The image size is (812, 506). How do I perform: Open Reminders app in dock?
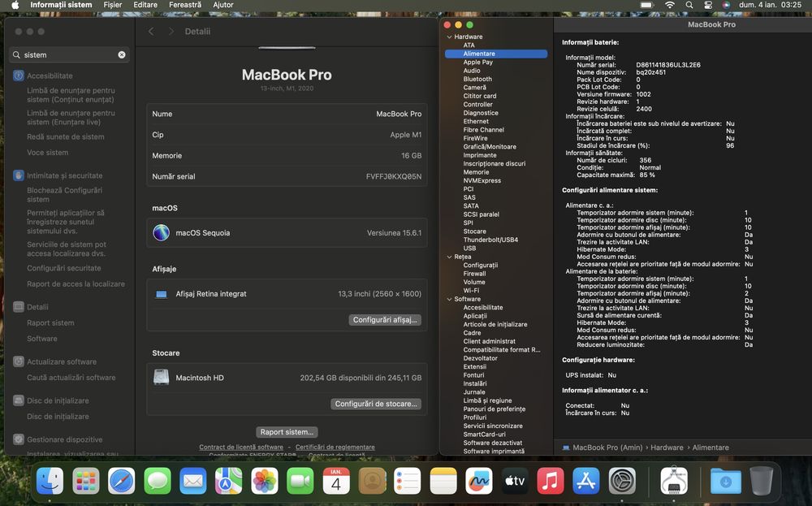point(408,481)
